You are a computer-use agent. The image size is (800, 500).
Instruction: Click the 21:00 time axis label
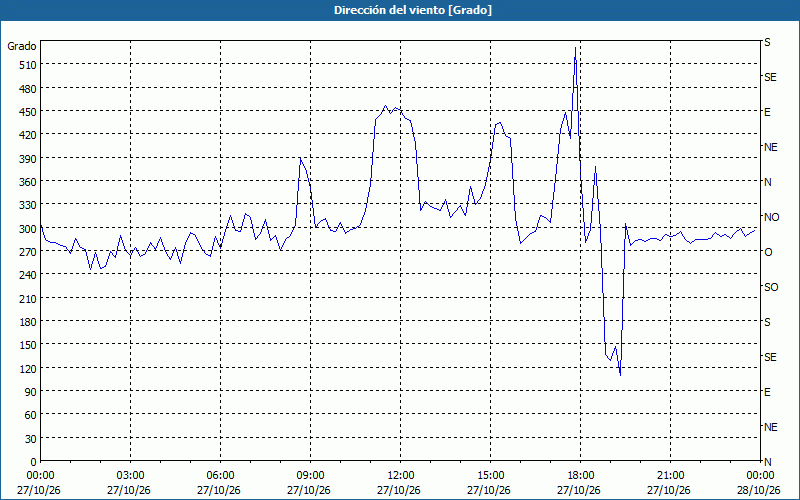click(670, 476)
